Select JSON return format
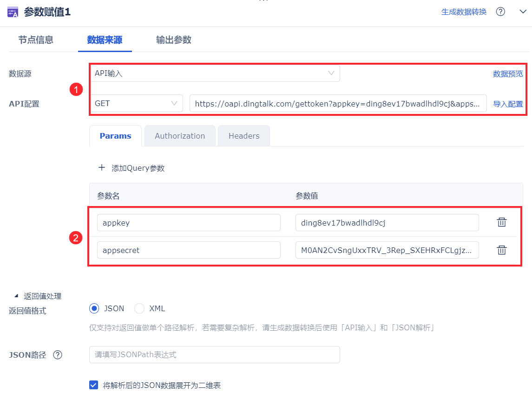The height and width of the screenshot is (400, 532). click(94, 308)
